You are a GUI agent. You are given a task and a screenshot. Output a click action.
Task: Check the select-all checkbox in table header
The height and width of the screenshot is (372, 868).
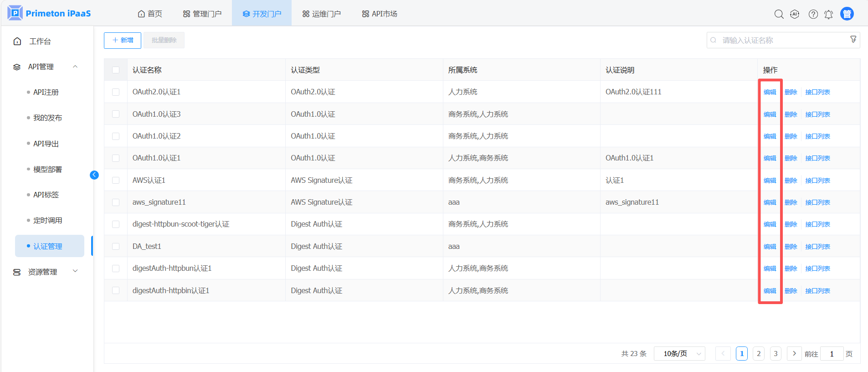click(116, 70)
